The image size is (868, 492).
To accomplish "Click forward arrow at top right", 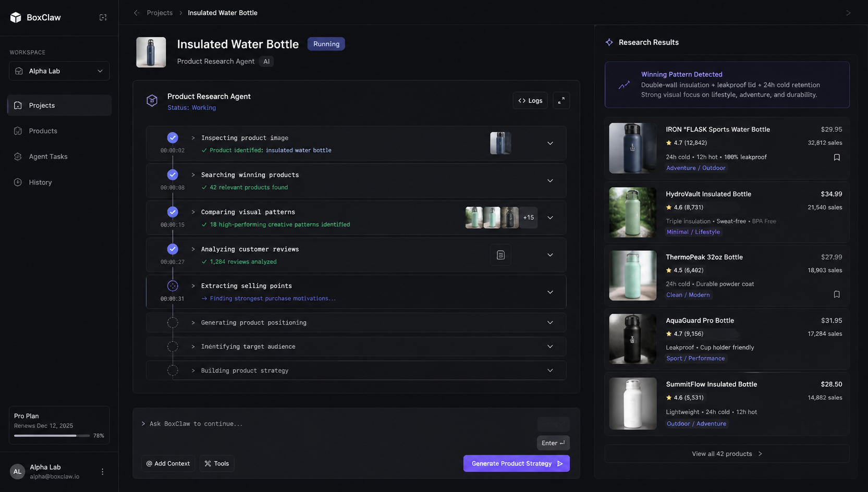I will [848, 13].
